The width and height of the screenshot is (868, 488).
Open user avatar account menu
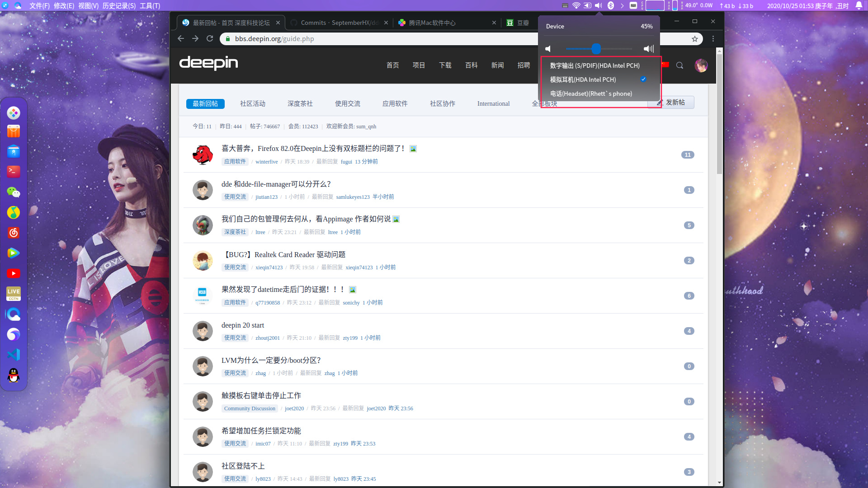pyautogui.click(x=701, y=66)
